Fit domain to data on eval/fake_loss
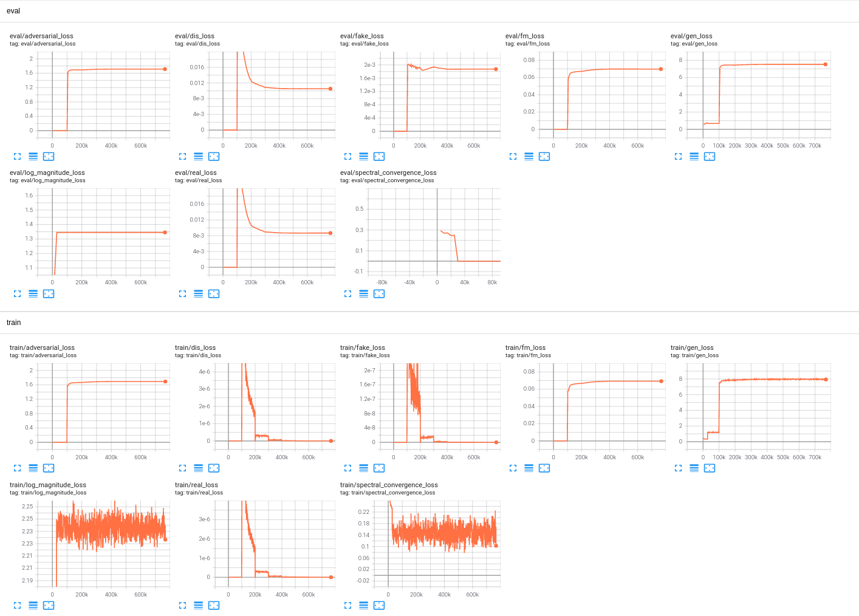The image size is (859, 616). (379, 157)
